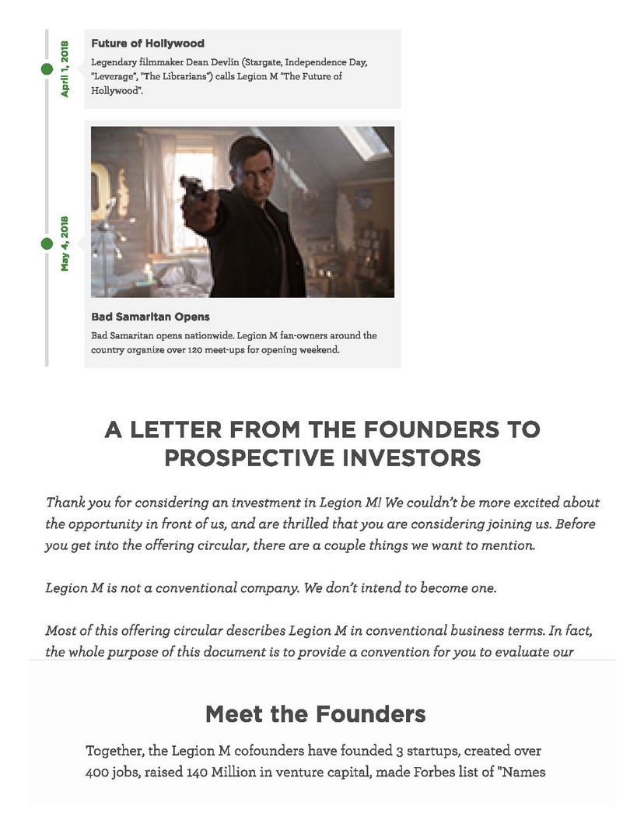Select the April 1, 2018 date label
Image resolution: width=644 pixels, height=834 pixels.
pos(65,69)
